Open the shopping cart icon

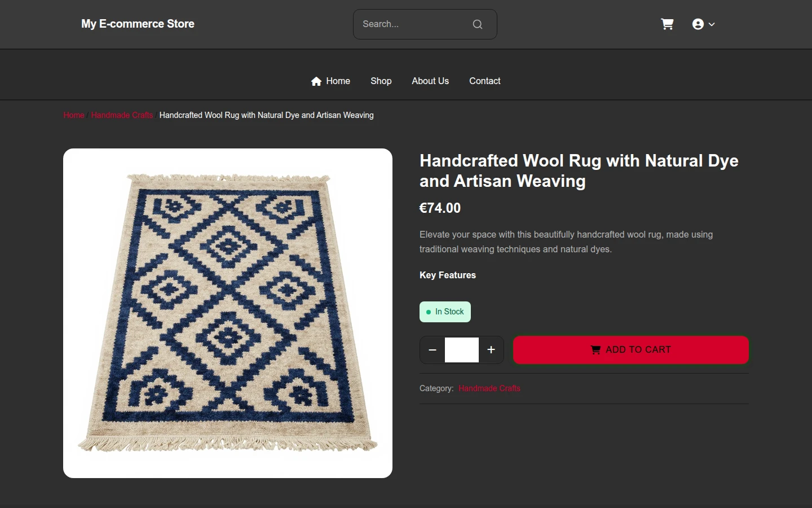(x=667, y=24)
